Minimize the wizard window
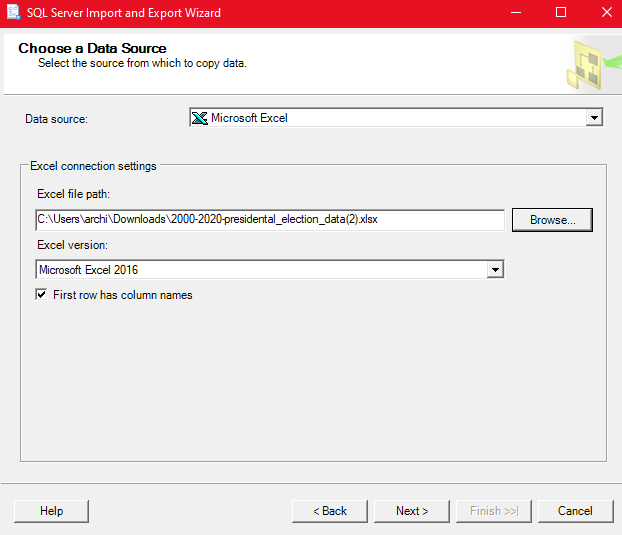The image size is (622, 535). 516,13
